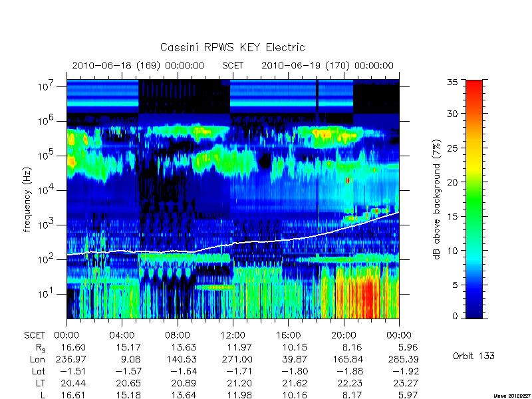Screen dimensions: 532x399
Task: Select the 10^1 frequency axis label
Action: (47, 293)
